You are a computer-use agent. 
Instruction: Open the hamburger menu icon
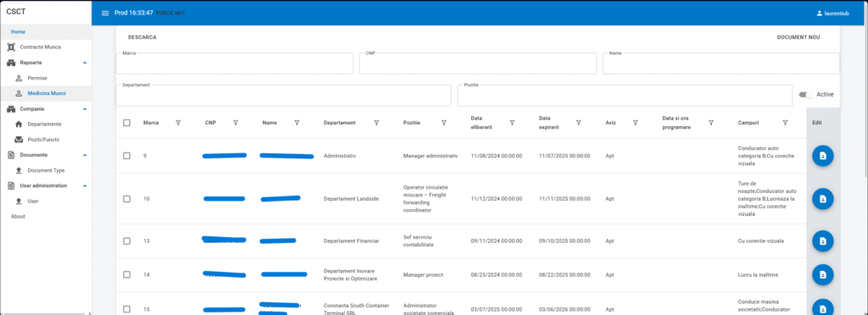pyautogui.click(x=105, y=14)
